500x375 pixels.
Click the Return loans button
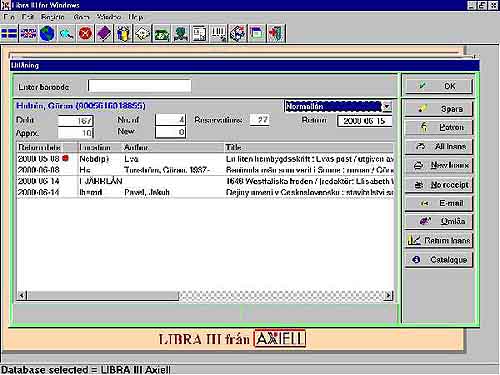[439, 240]
